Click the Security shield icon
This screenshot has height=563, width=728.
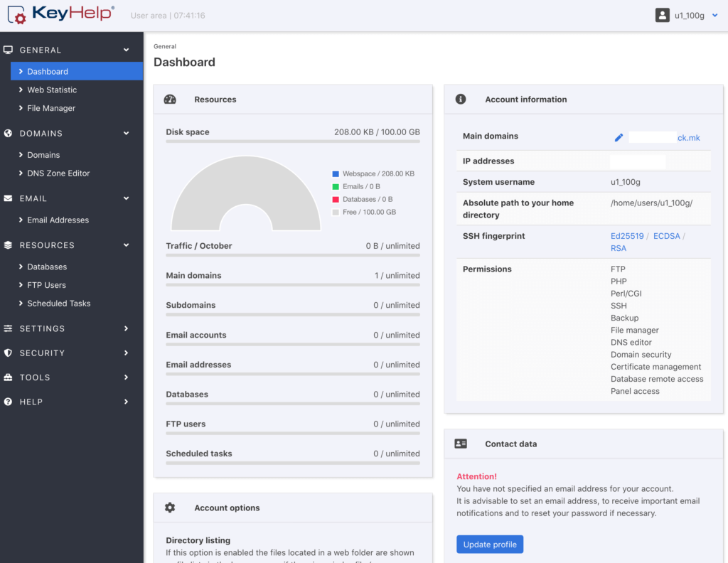pos(8,353)
